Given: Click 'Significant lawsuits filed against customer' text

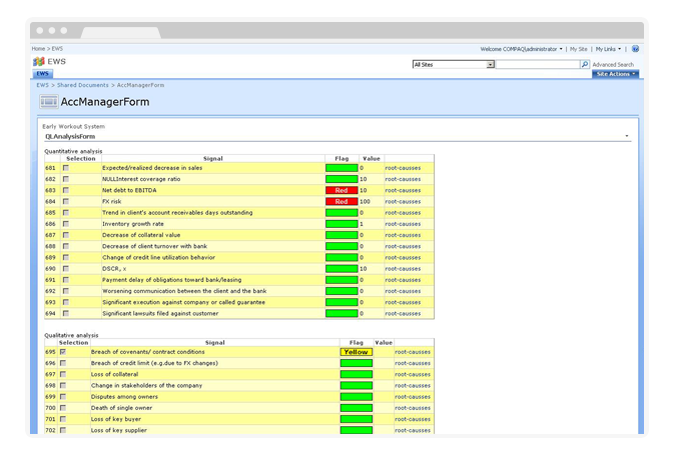Looking at the screenshot, I should (160, 313).
